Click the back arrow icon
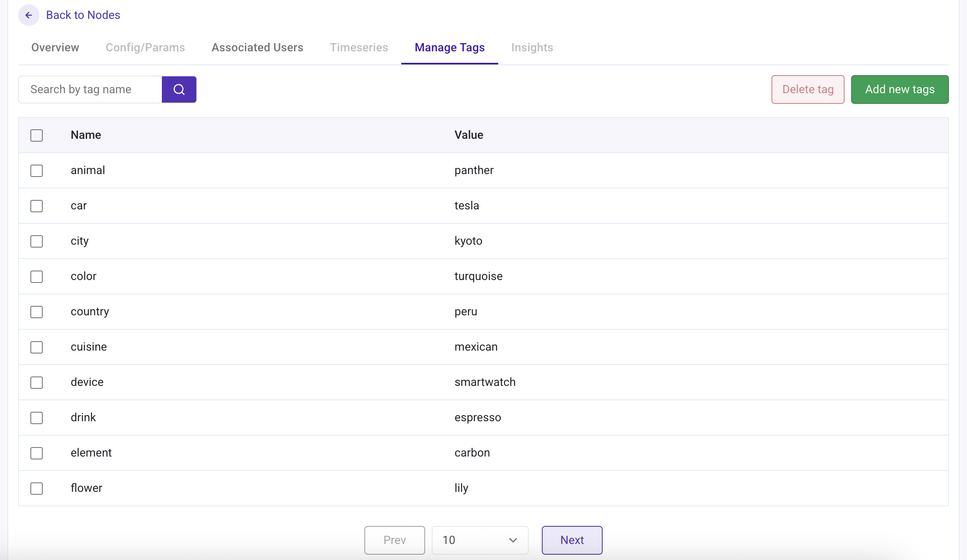This screenshot has width=967, height=560. pyautogui.click(x=28, y=15)
